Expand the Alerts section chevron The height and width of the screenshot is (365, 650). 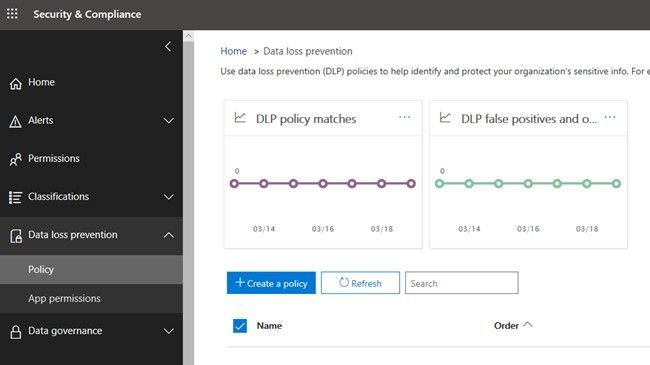tap(168, 121)
